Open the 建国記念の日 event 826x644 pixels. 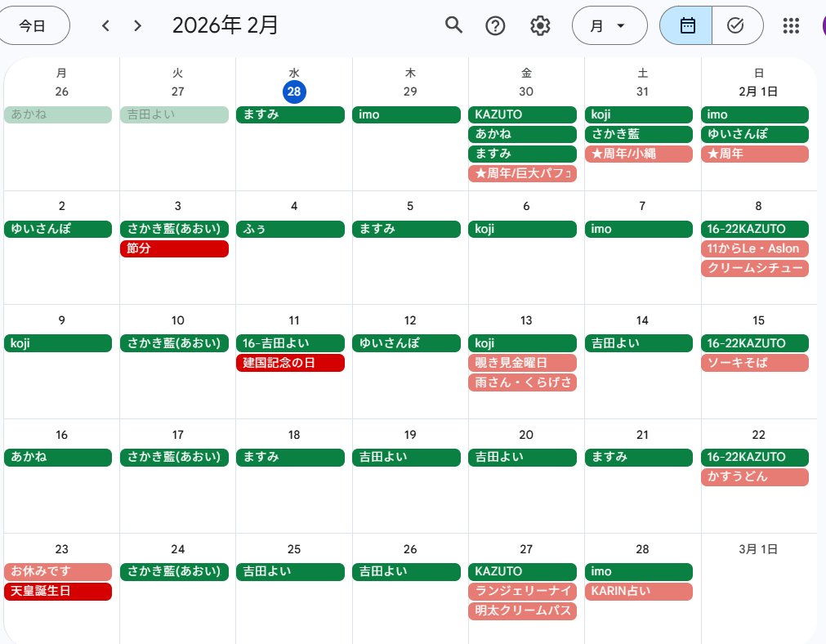290,363
